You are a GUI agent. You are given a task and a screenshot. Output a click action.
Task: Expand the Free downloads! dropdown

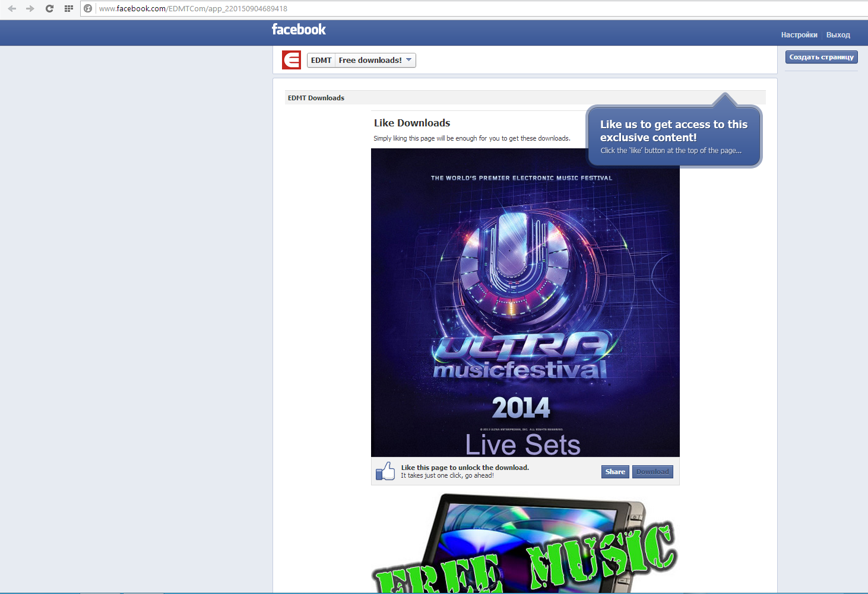376,61
